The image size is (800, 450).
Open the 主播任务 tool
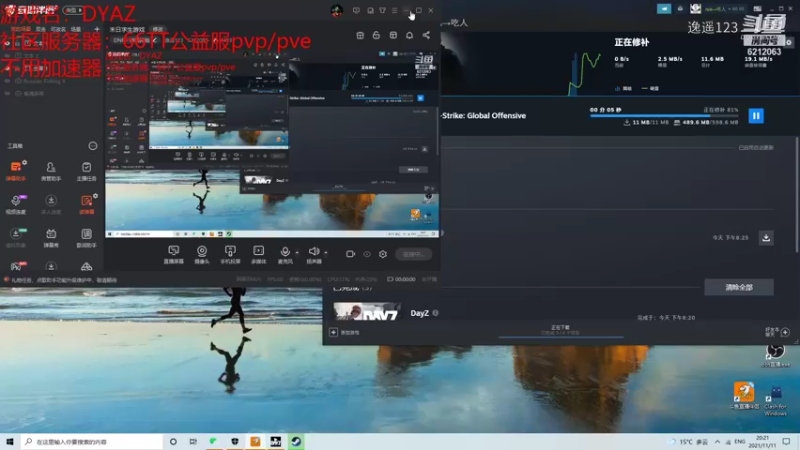point(86,170)
